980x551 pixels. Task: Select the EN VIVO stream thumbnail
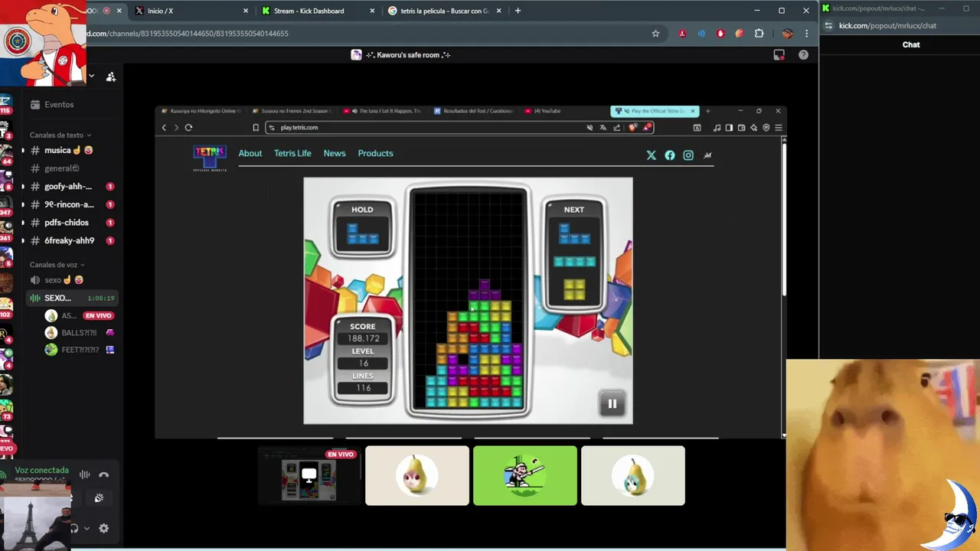(x=309, y=476)
